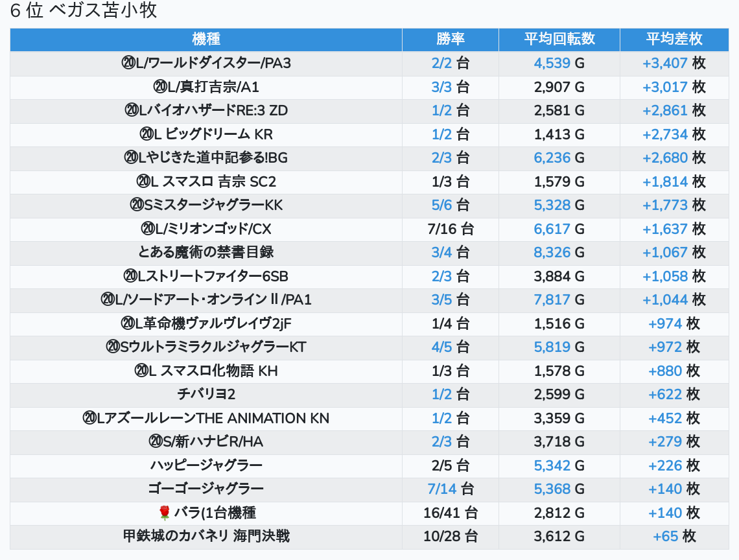Viewport: 739px width, 560px height.
Task: Click win rate 10/28 台 for カバネリ
Action: tap(450, 537)
